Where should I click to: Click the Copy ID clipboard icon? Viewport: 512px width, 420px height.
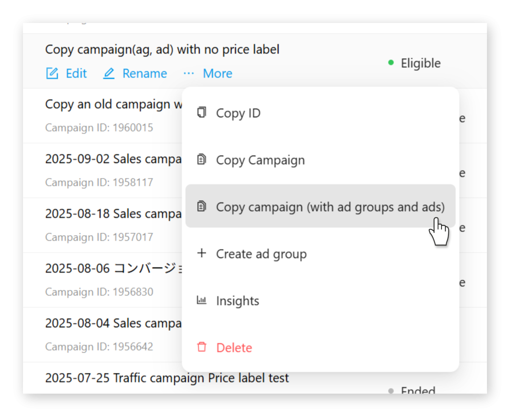pos(201,112)
